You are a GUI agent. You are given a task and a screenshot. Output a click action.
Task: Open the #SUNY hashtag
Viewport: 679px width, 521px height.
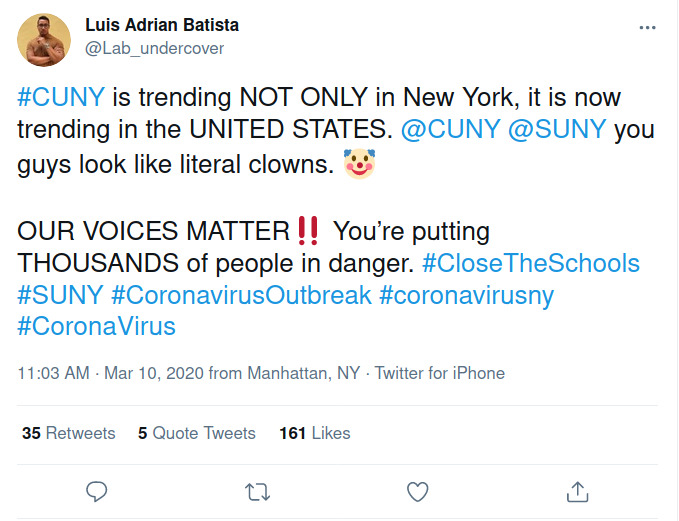[x=60, y=295]
